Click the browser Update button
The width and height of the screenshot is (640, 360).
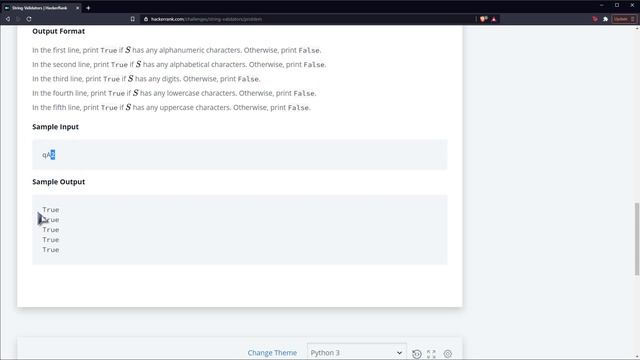624,19
